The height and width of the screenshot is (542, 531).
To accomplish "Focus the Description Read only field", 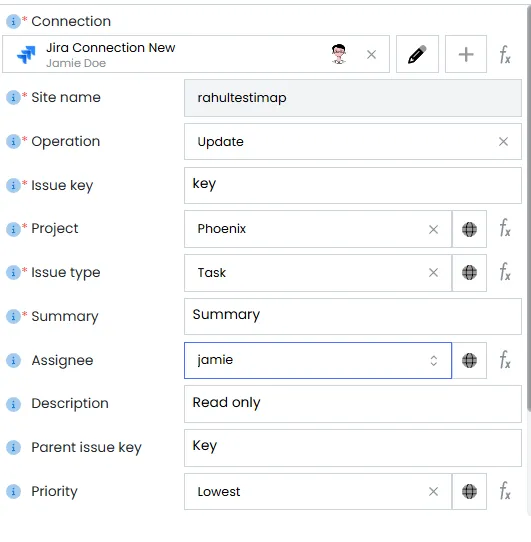I will tap(353, 404).
